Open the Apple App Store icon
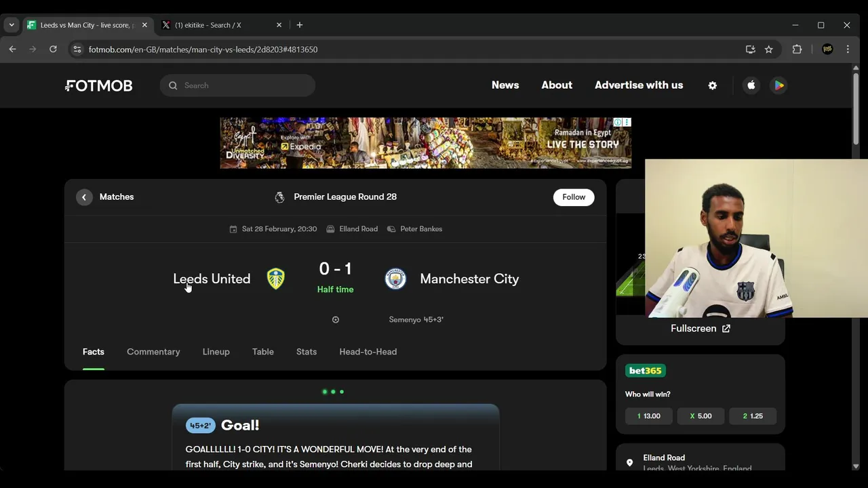The width and height of the screenshot is (868, 488). (751, 85)
